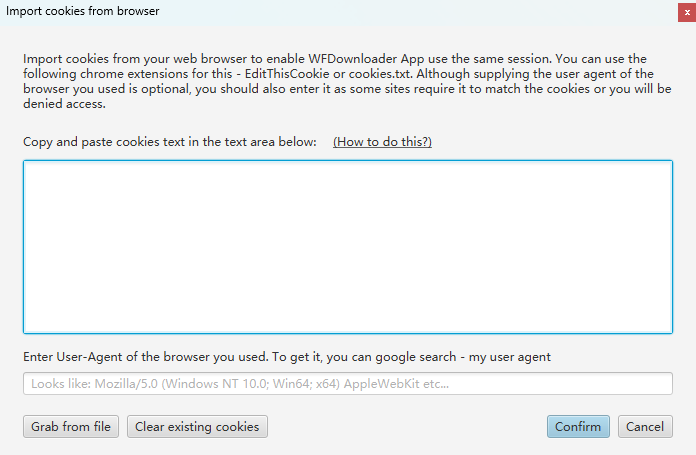
Task: Click into the User-Agent input field
Action: 348,384
